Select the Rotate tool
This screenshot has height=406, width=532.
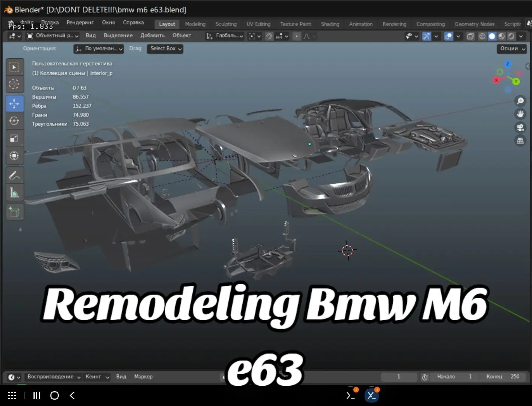15,121
